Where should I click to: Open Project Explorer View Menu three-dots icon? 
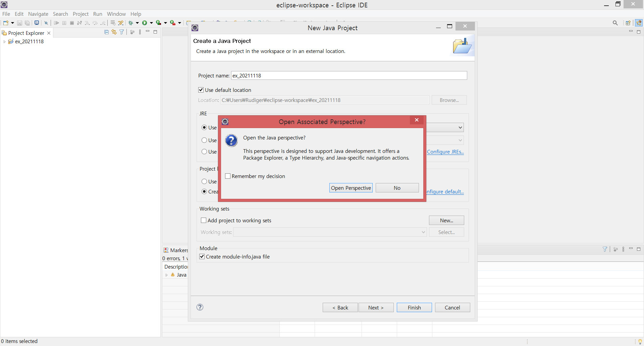140,32
